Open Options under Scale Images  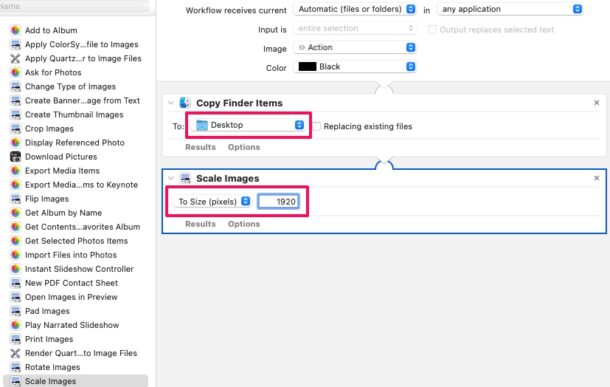(244, 224)
